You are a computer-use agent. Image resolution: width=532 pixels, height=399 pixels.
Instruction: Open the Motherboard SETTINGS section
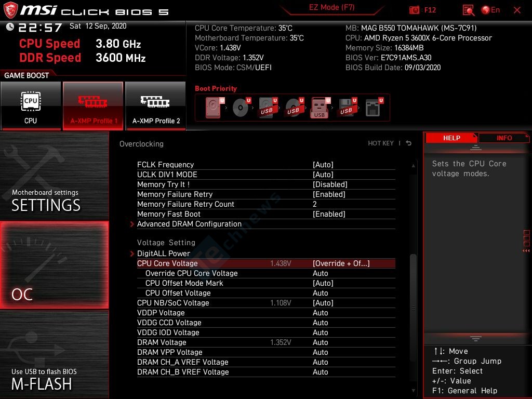click(x=54, y=177)
